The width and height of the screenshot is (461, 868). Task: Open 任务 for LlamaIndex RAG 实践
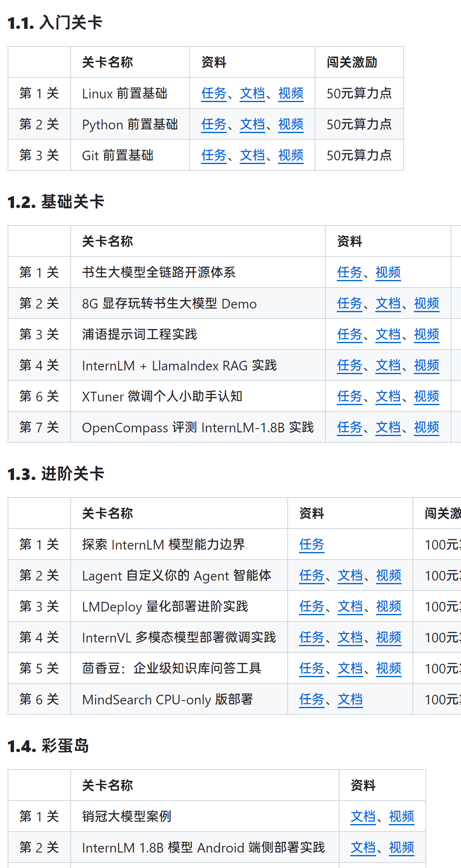point(350,365)
